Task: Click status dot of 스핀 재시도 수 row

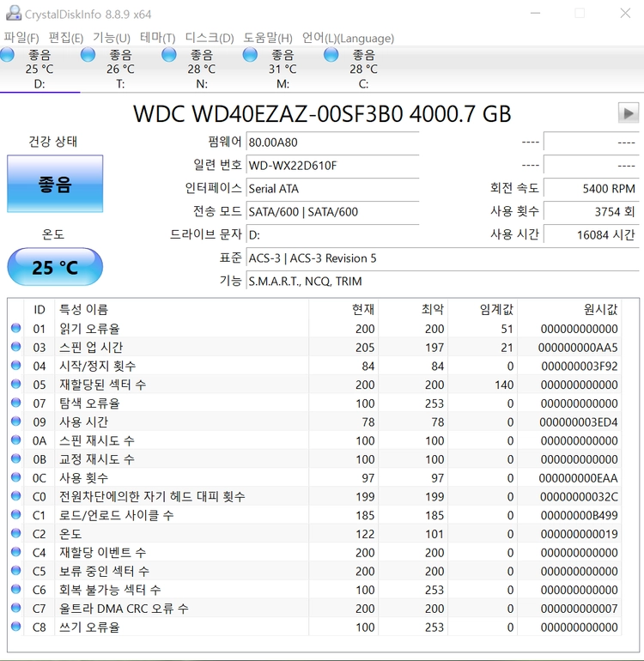Action: pos(16,440)
